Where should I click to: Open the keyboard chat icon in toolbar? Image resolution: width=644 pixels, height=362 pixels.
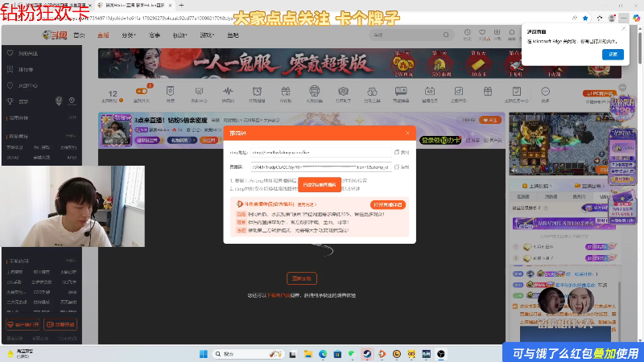point(401,91)
